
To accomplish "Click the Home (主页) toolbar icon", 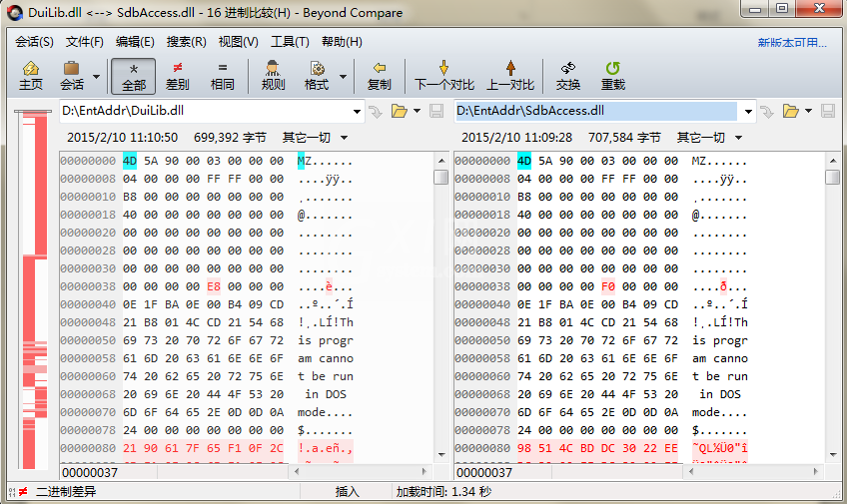I will pyautogui.click(x=31, y=76).
